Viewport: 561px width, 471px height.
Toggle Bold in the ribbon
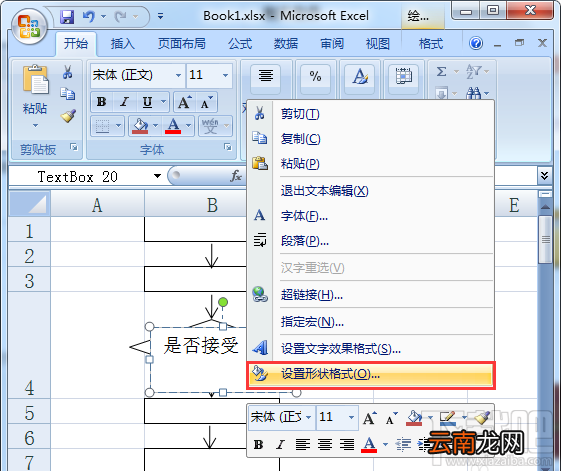pyautogui.click(x=102, y=102)
